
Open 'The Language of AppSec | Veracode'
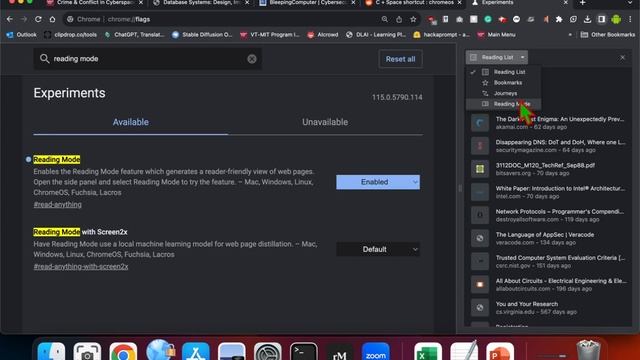tap(549, 238)
